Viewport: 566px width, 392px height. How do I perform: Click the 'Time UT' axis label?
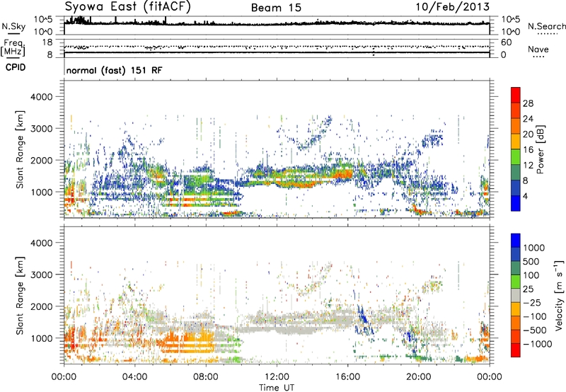click(277, 388)
